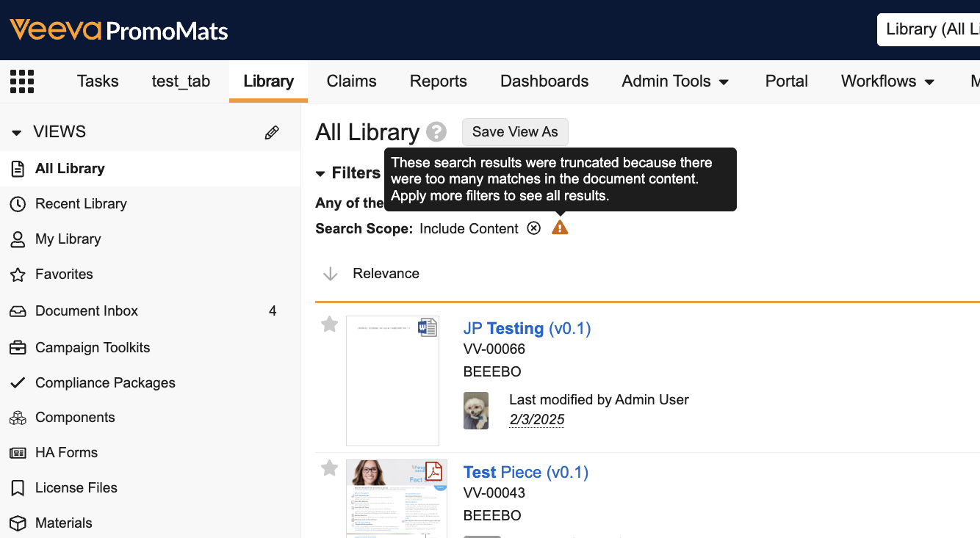Collapse the Views section

coord(17,133)
